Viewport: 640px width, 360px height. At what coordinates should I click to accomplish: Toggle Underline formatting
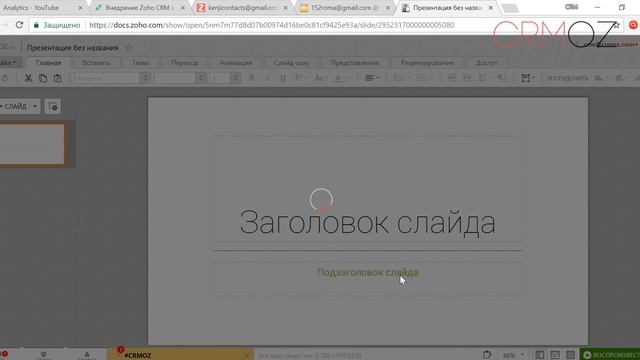pos(282,78)
